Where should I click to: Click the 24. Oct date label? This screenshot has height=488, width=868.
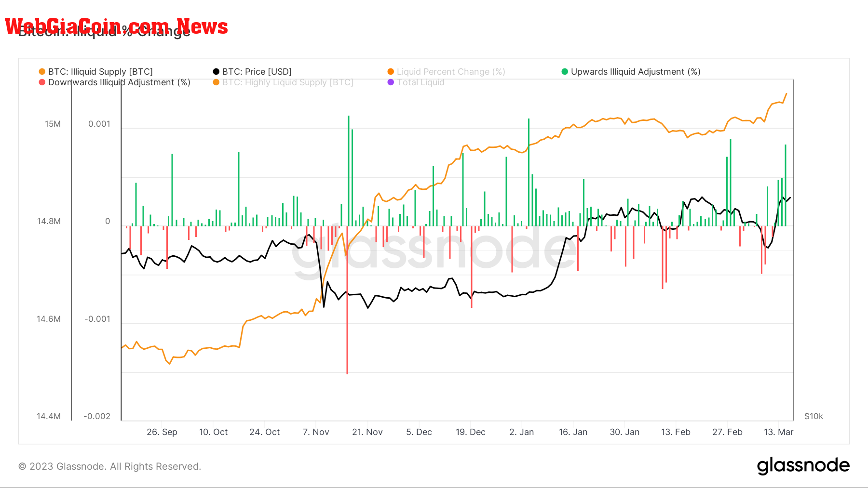(265, 432)
